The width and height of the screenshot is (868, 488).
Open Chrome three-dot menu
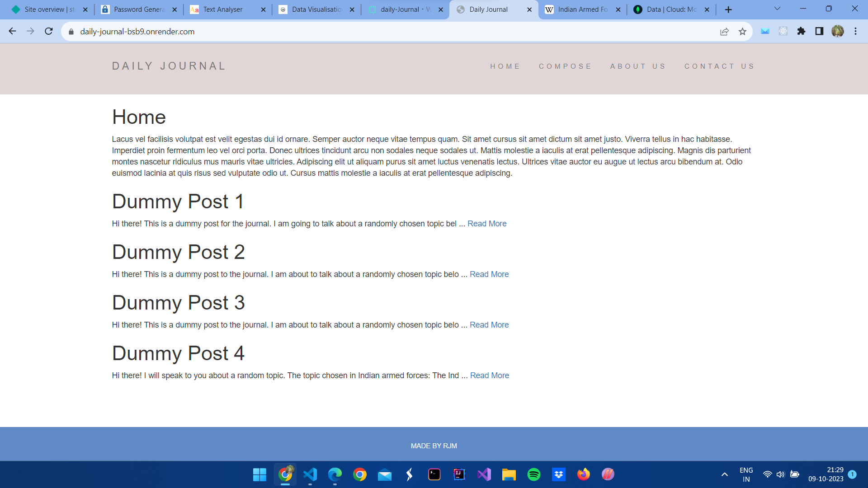[x=855, y=31]
